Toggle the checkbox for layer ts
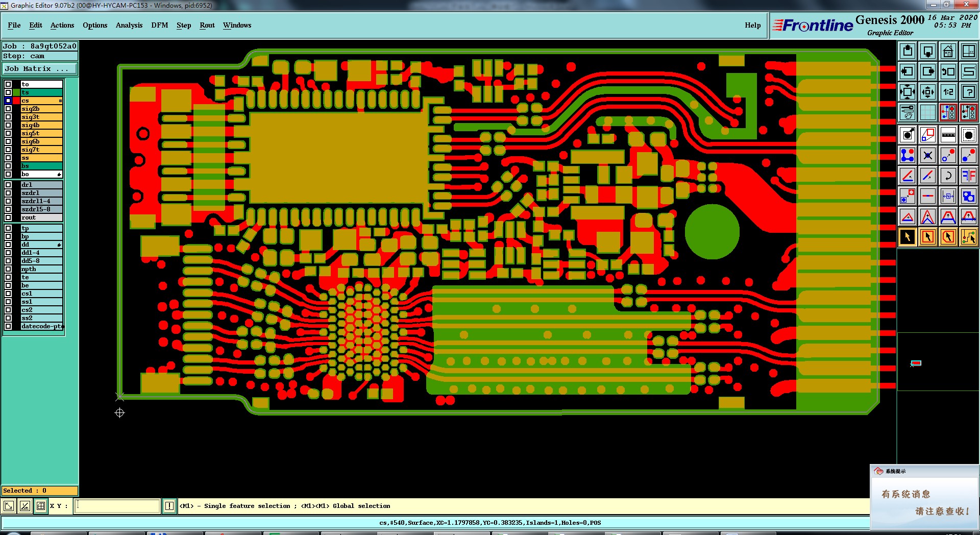This screenshot has height=535, width=980. pyautogui.click(x=8, y=92)
